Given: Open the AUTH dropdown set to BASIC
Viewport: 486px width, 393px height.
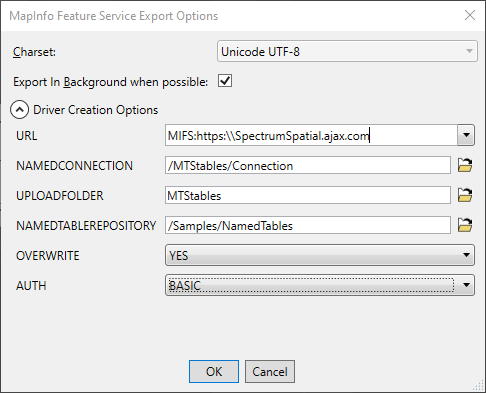Looking at the screenshot, I should click(320, 285).
